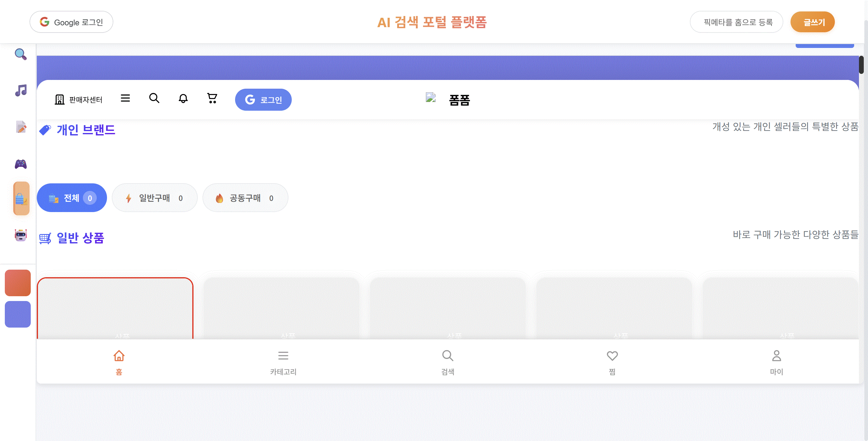Click the search icon beside the hamburger menu
Viewport: 868px width, 441px height.
pos(154,98)
